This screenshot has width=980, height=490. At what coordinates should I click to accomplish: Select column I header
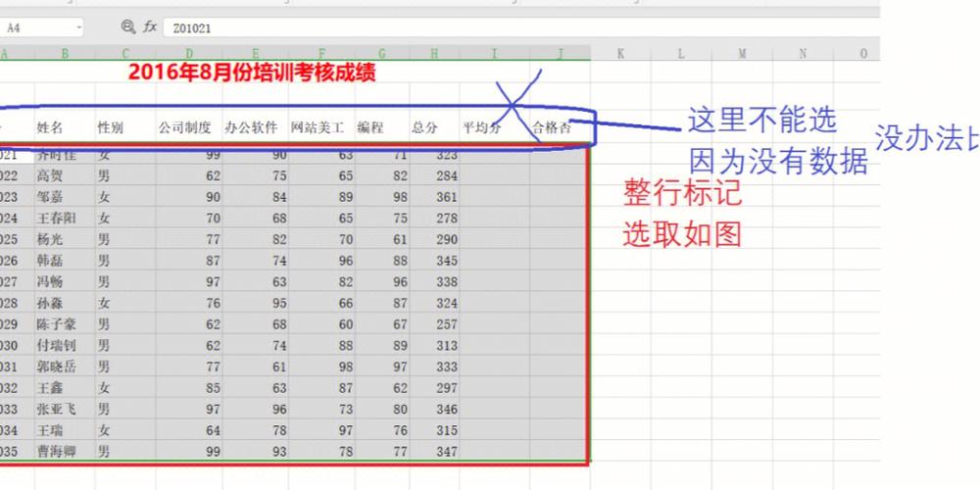coord(494,54)
